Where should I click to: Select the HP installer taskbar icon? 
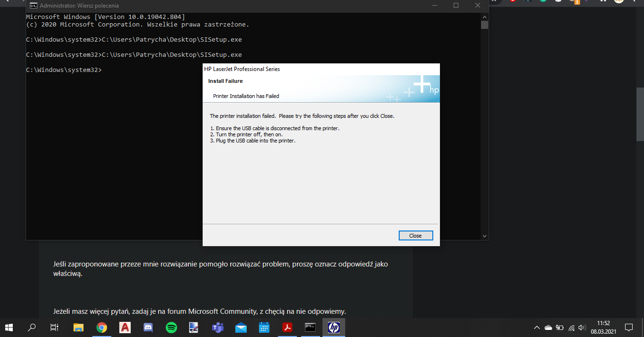click(334, 327)
